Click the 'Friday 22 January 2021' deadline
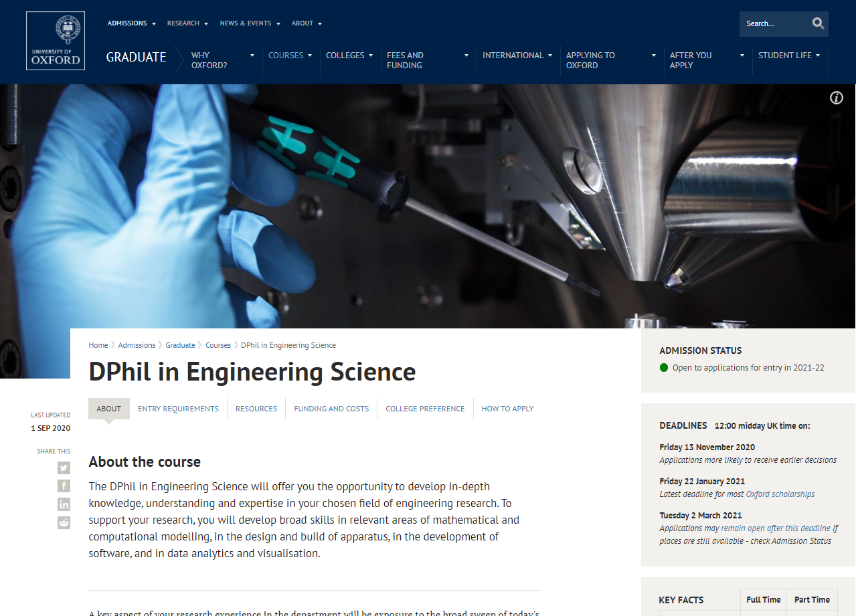This screenshot has width=856, height=616. point(702,482)
